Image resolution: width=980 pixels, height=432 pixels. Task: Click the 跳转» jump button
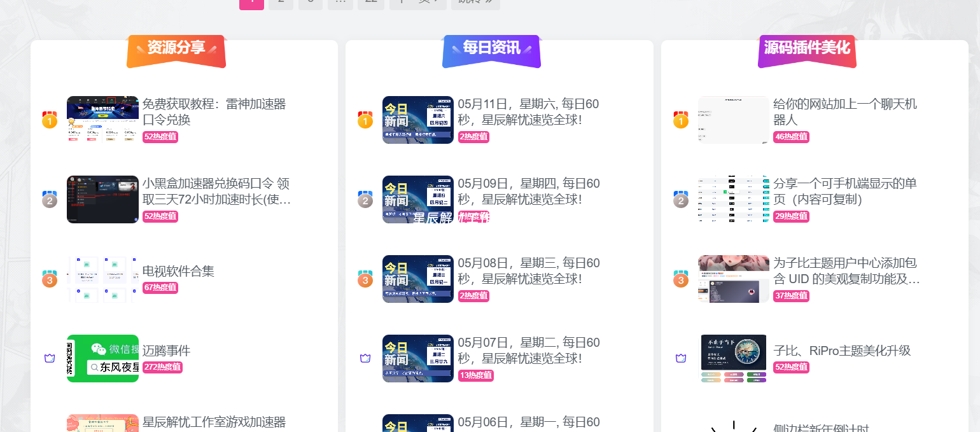(x=475, y=2)
